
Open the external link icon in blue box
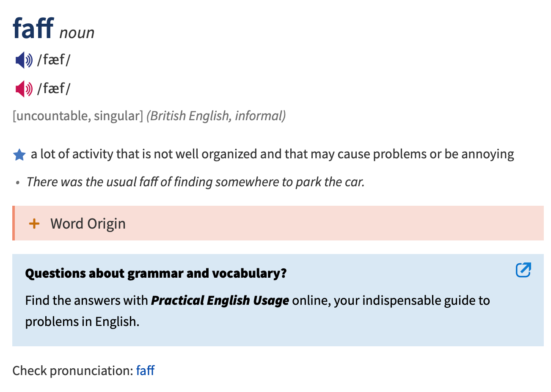click(523, 270)
